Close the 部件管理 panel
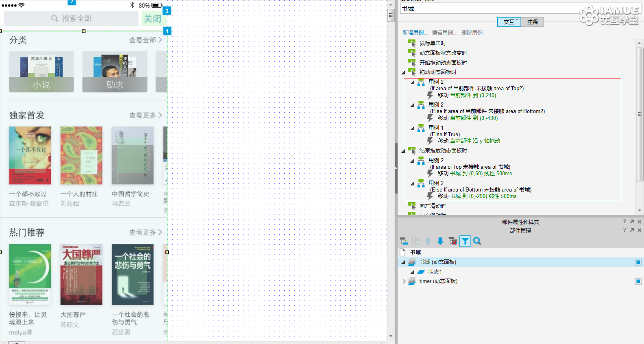 point(640,230)
